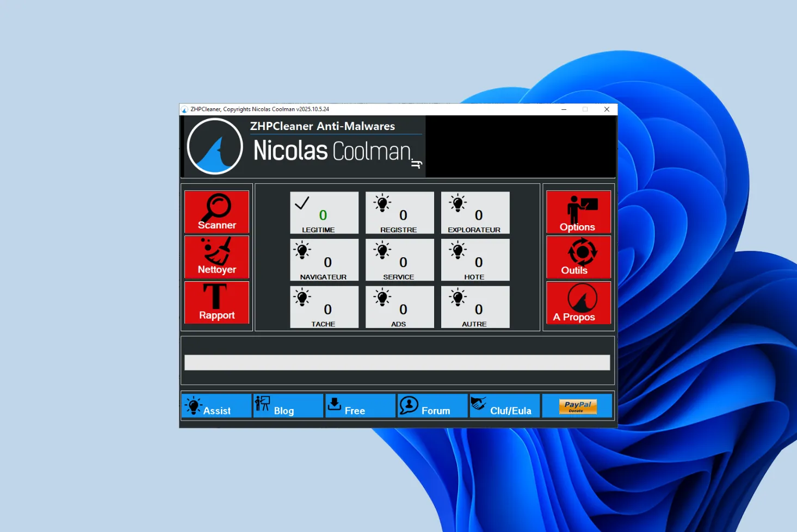
Task: Open the Blog link
Action: click(x=288, y=406)
